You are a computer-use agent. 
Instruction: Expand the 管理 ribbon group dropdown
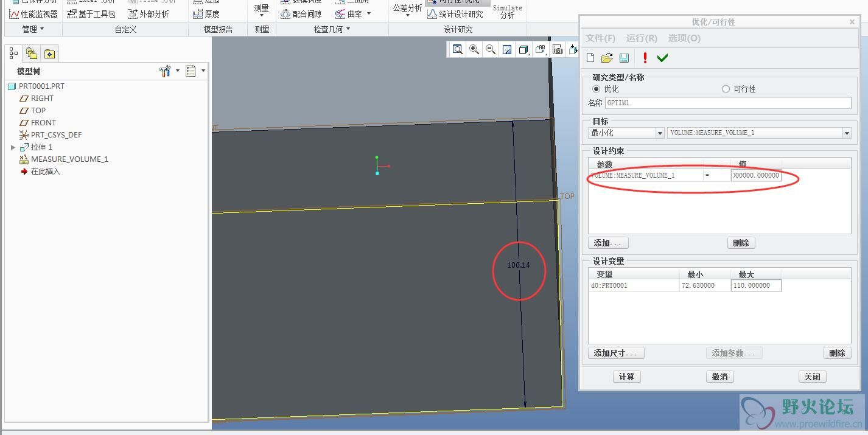(33, 29)
